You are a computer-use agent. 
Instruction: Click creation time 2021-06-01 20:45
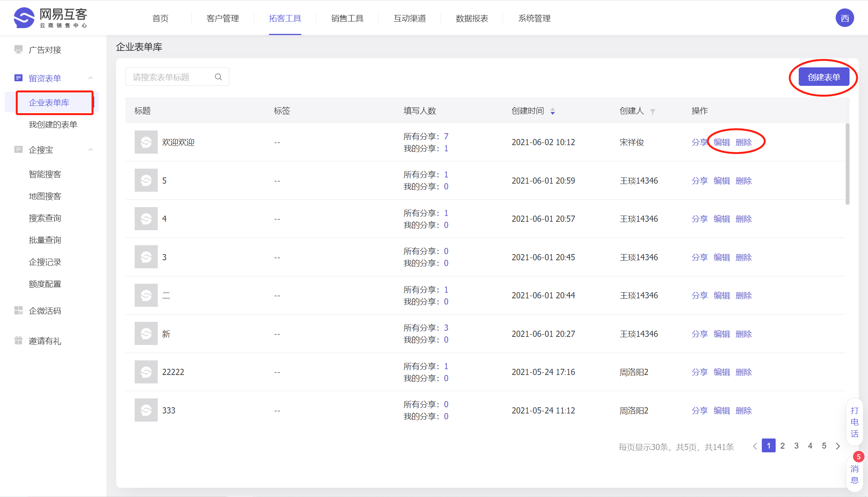(x=543, y=257)
